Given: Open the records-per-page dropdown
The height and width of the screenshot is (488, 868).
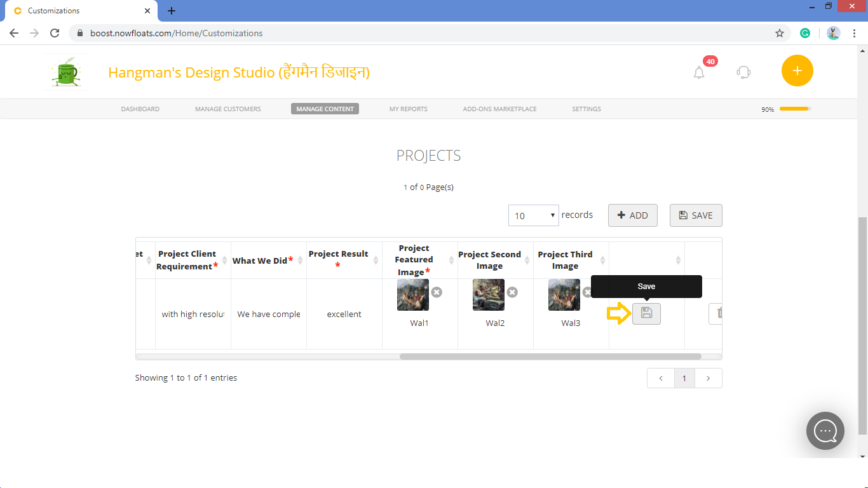Looking at the screenshot, I should tap(533, 215).
